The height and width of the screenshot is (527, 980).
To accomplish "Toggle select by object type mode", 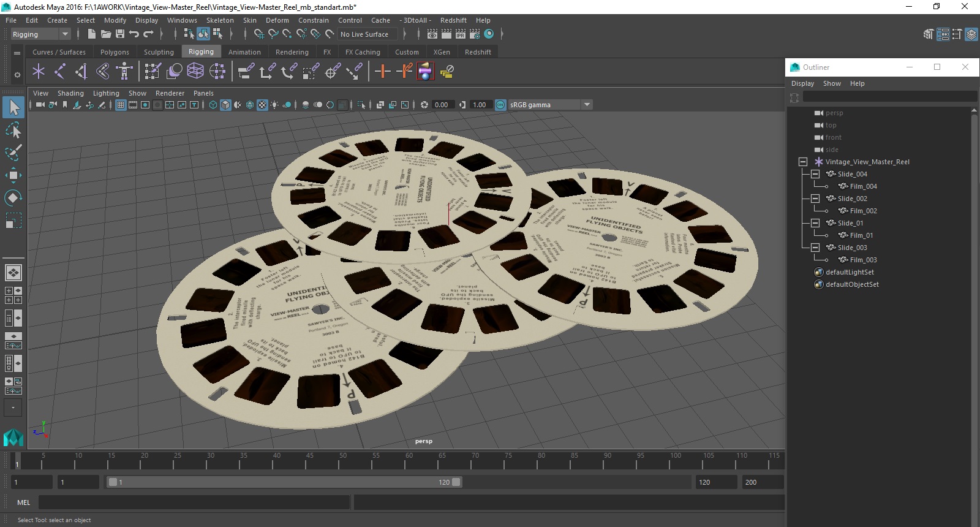I will click(x=203, y=34).
